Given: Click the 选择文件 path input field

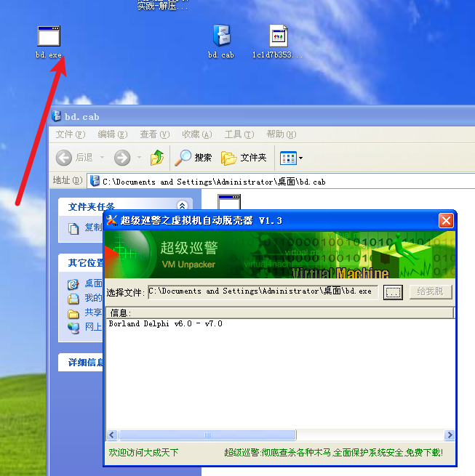Looking at the screenshot, I should [x=263, y=291].
